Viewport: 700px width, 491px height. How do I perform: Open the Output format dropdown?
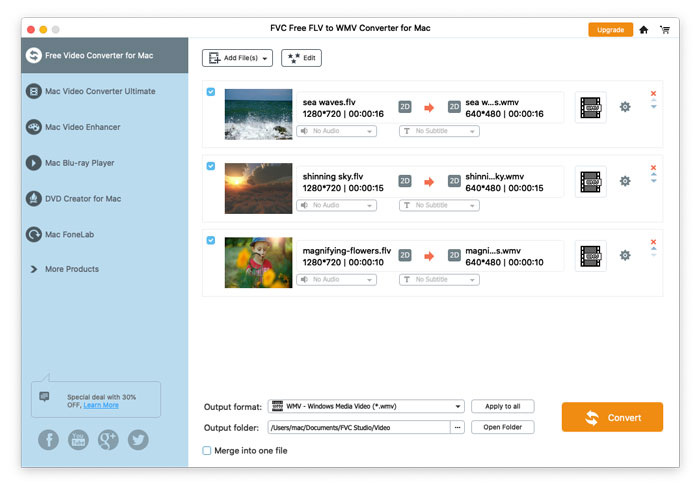(x=366, y=406)
